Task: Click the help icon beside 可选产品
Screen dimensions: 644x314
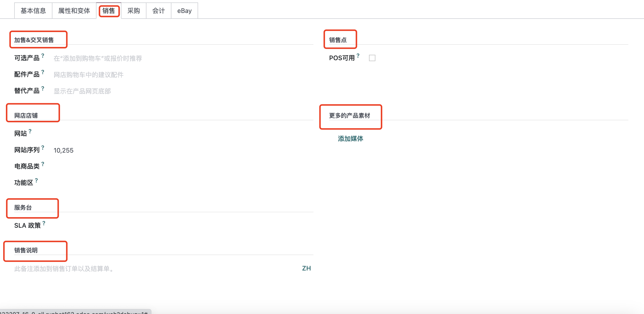Action: click(x=43, y=56)
